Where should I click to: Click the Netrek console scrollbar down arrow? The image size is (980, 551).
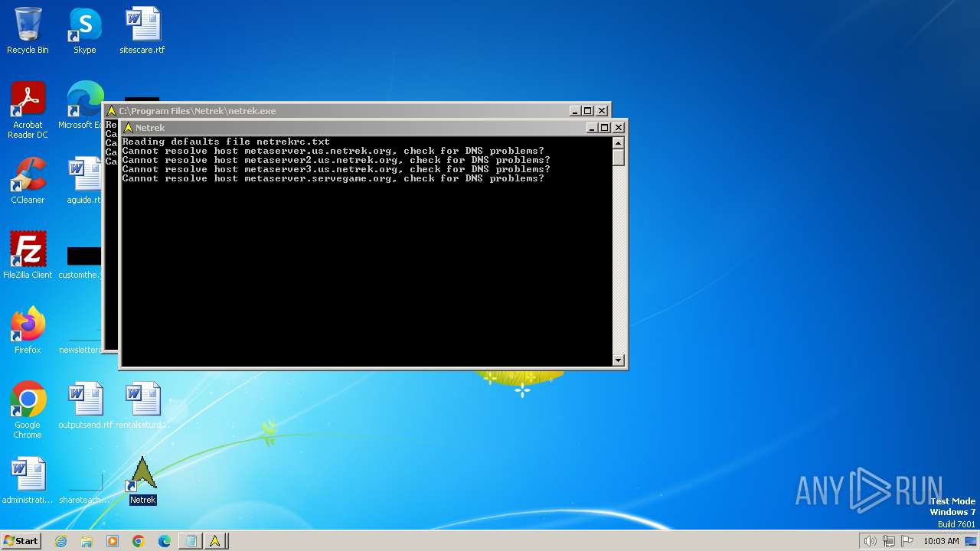pos(619,360)
